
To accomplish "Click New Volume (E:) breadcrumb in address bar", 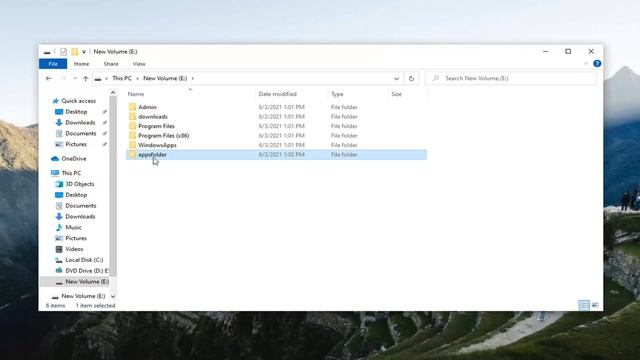I will point(165,78).
